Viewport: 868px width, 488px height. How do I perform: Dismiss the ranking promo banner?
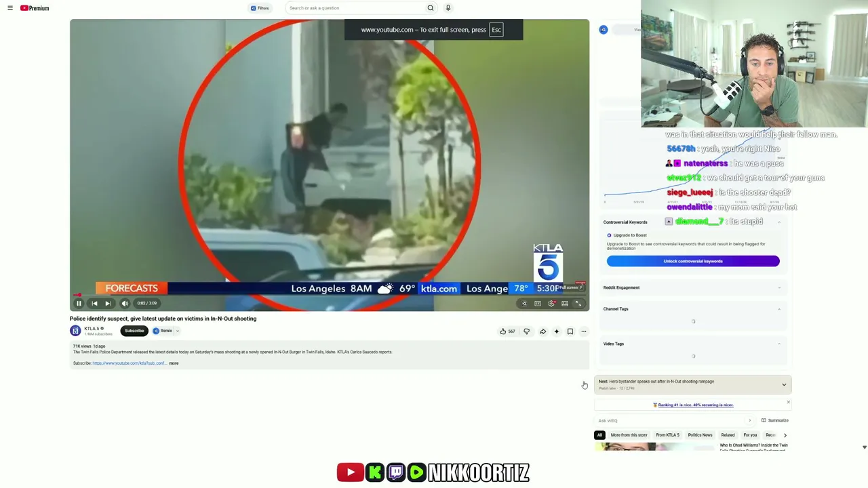pyautogui.click(x=788, y=403)
